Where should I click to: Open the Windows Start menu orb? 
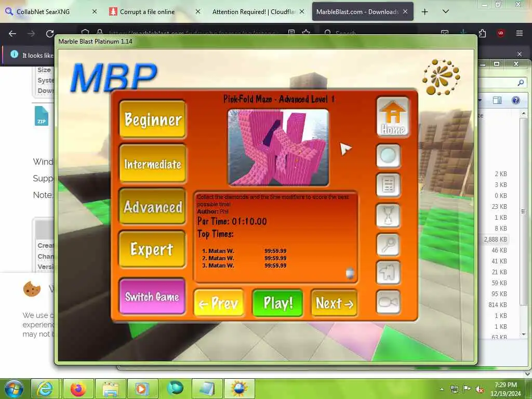coord(14,389)
